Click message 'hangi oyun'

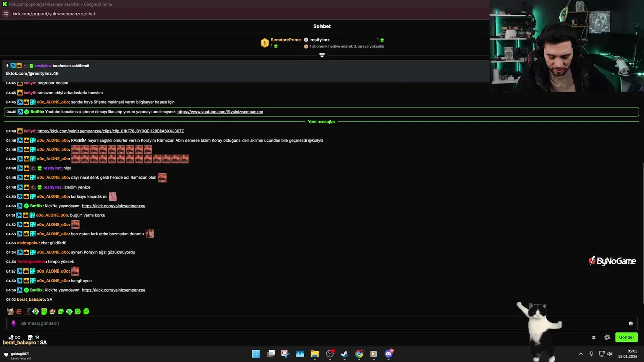pos(81,281)
